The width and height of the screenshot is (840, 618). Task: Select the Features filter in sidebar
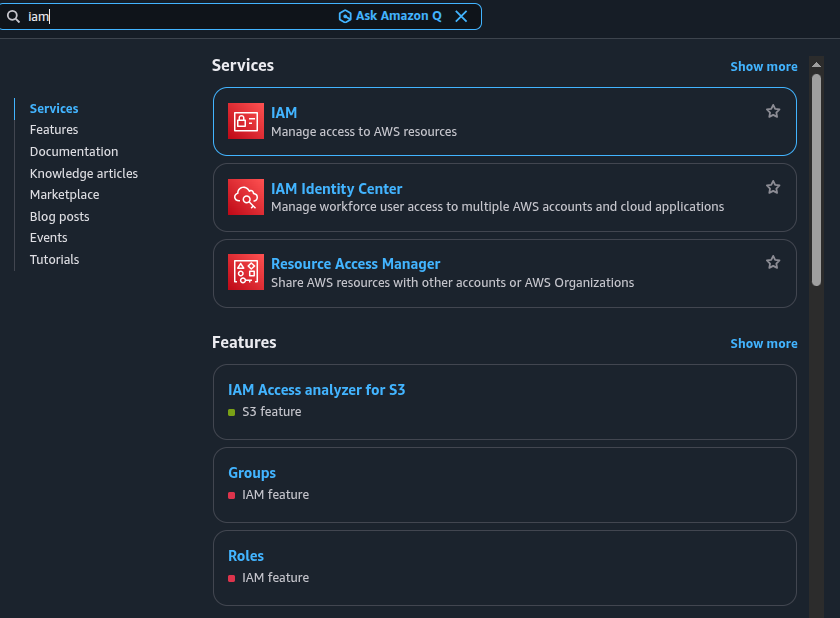(54, 130)
